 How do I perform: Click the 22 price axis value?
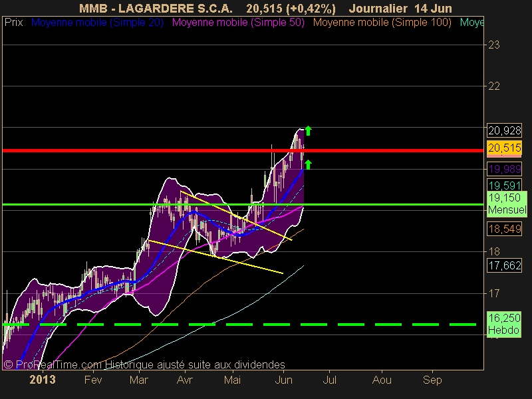click(493, 86)
